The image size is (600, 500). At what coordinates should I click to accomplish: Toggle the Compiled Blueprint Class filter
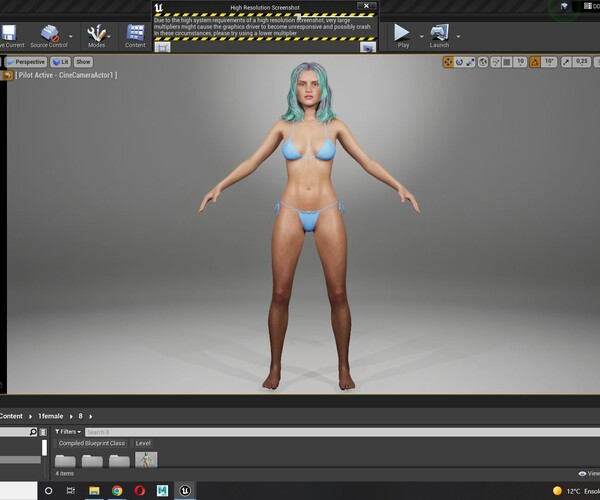[x=92, y=443]
